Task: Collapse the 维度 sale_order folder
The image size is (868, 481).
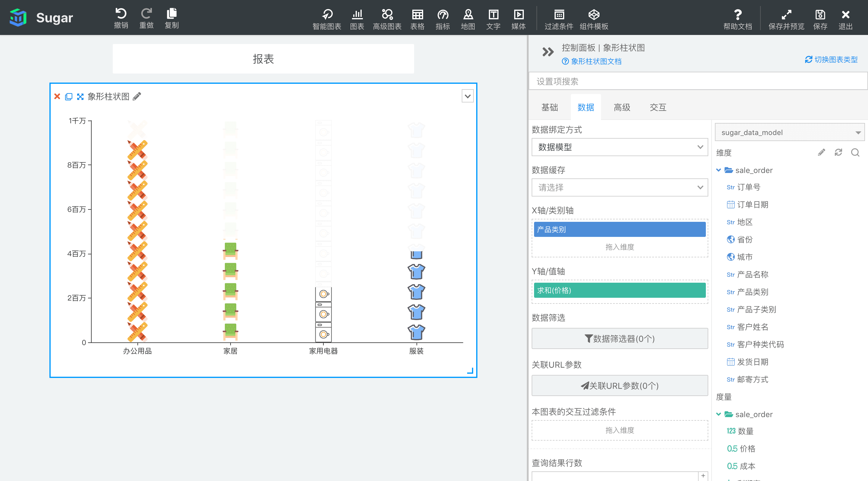Action: [x=719, y=170]
